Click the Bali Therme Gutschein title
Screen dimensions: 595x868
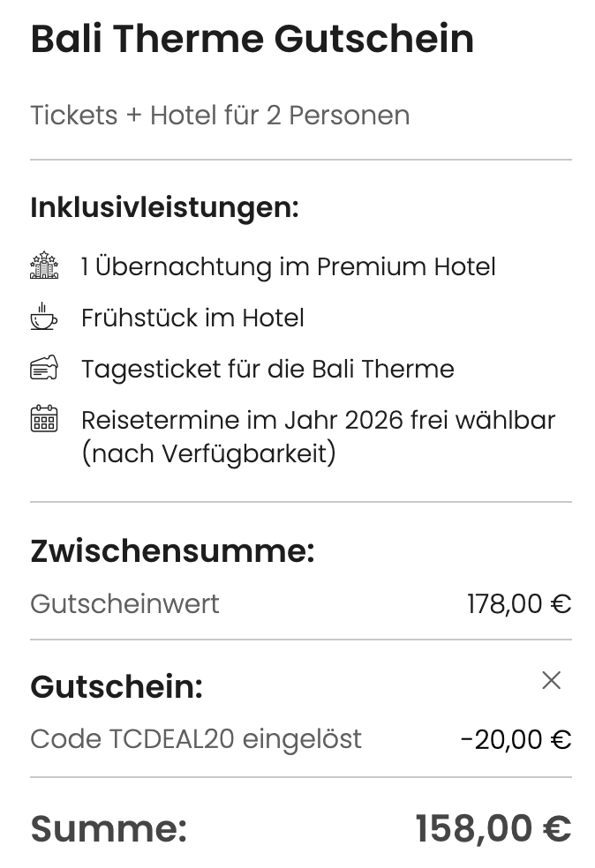pyautogui.click(x=252, y=39)
